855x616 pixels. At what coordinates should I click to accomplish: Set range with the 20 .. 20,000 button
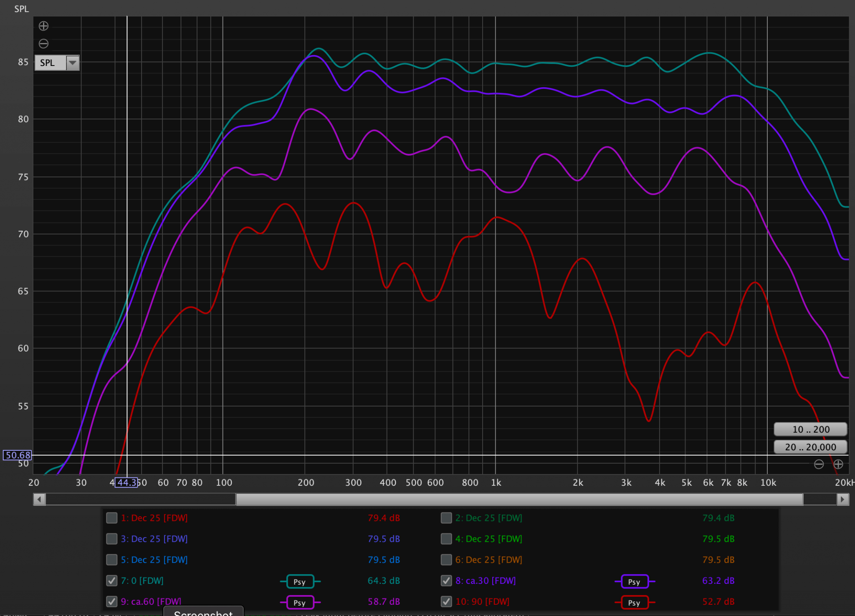coord(810,447)
